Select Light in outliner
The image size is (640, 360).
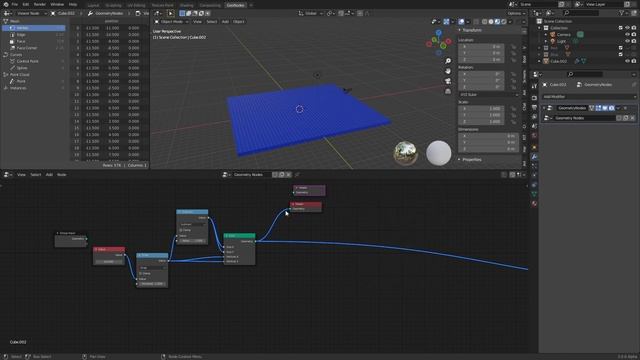pyautogui.click(x=562, y=41)
